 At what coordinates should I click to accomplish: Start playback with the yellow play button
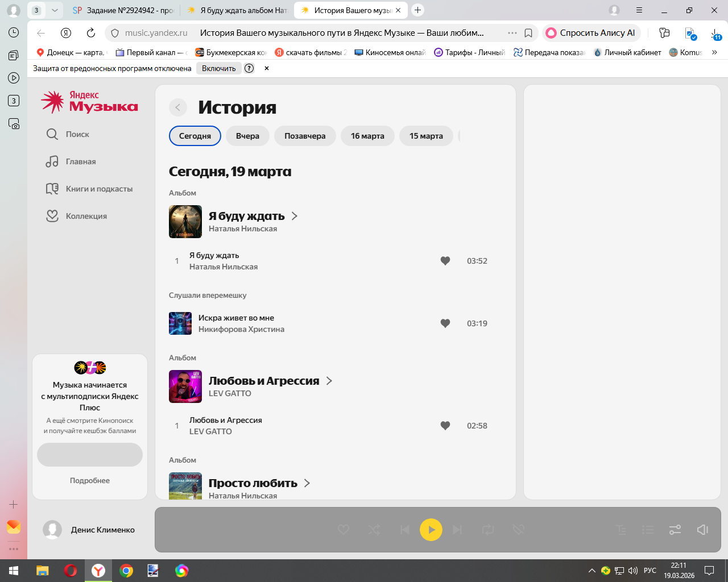431,530
